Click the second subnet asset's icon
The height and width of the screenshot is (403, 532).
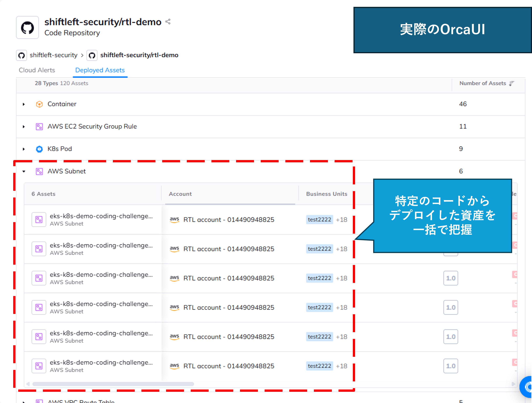tap(39, 249)
